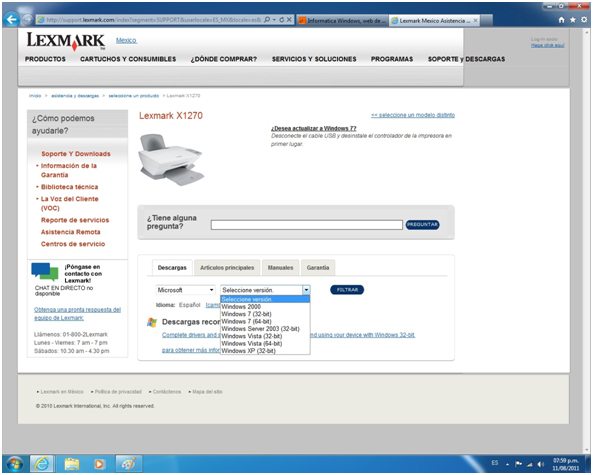Click the PREGUNTAR button
The image size is (593, 475).
click(x=422, y=225)
